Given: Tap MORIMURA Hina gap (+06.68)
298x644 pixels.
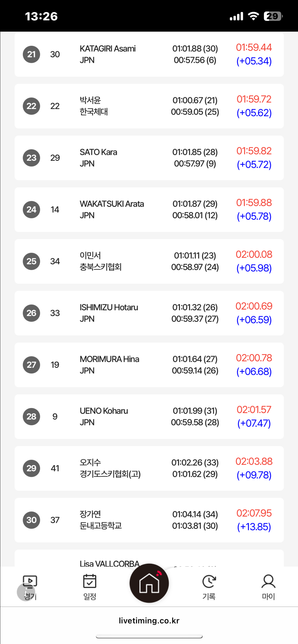Looking at the screenshot, I should coord(254,372).
